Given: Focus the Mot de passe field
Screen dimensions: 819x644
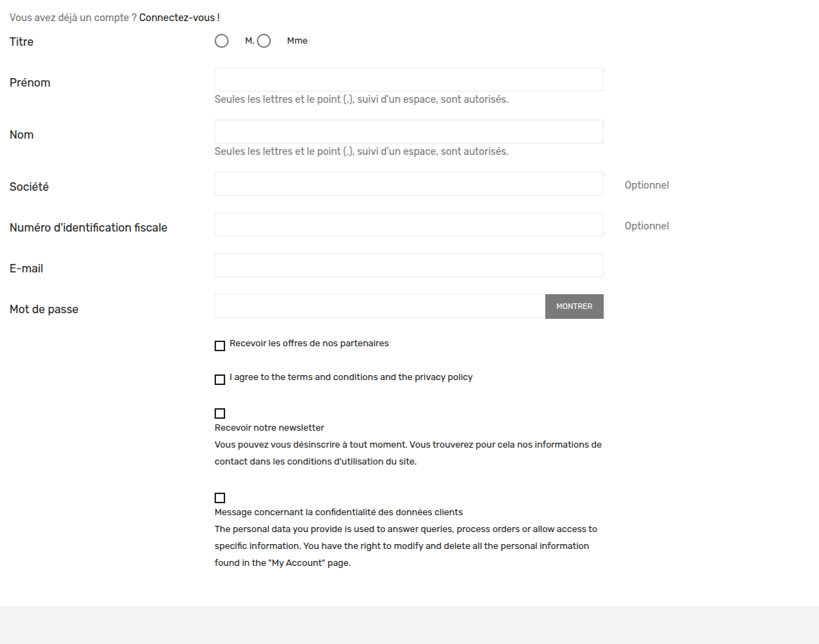Looking at the screenshot, I should [380, 306].
